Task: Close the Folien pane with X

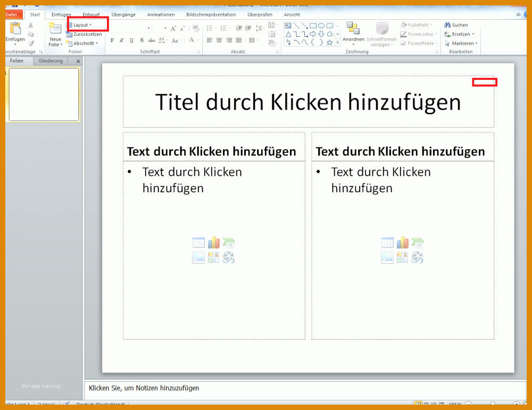Action: pyautogui.click(x=78, y=61)
